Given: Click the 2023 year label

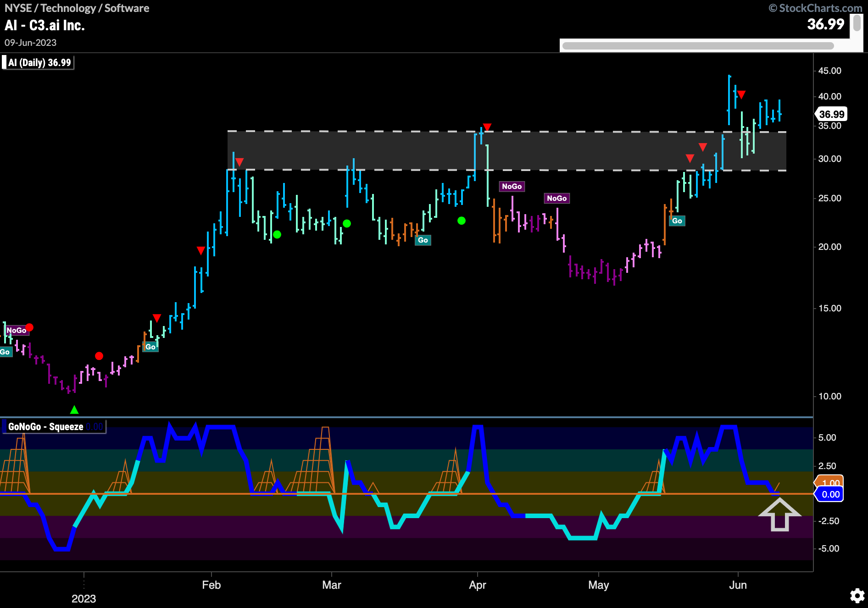Looking at the screenshot, I should (x=83, y=599).
